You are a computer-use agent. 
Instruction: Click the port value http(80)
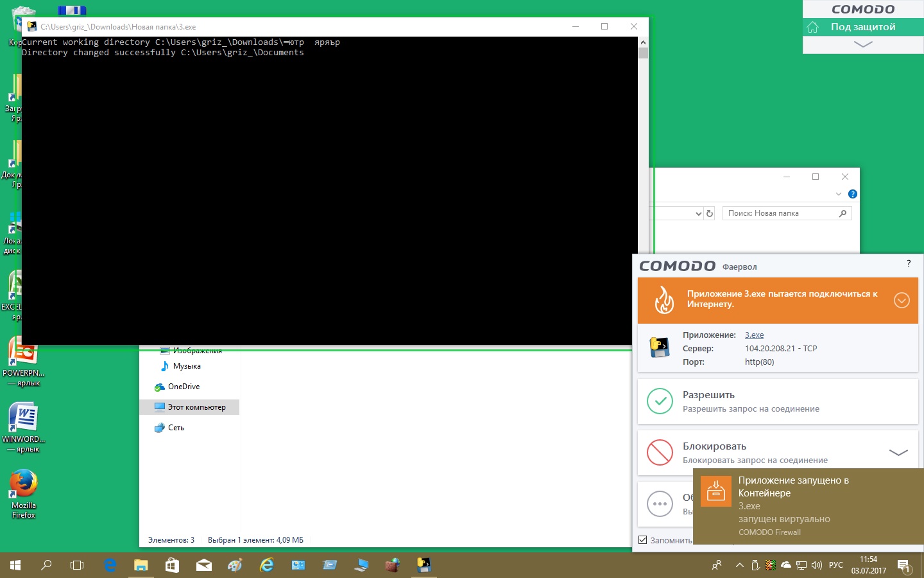(x=759, y=362)
